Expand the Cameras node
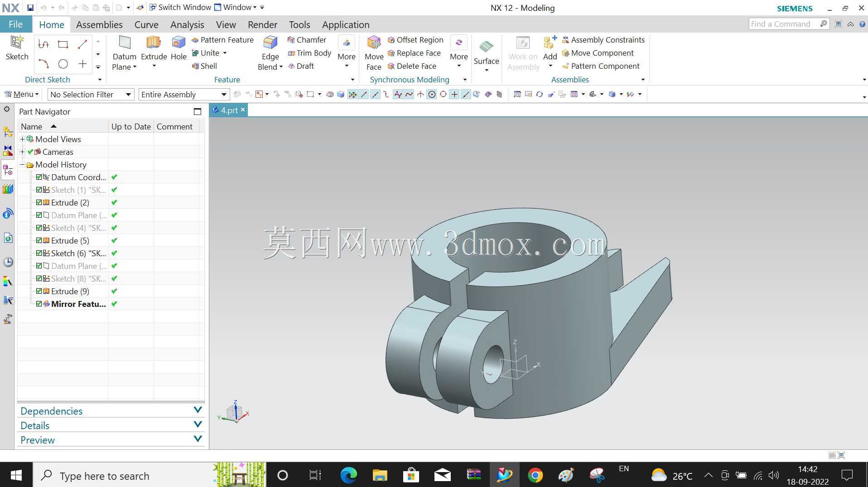 coord(22,152)
